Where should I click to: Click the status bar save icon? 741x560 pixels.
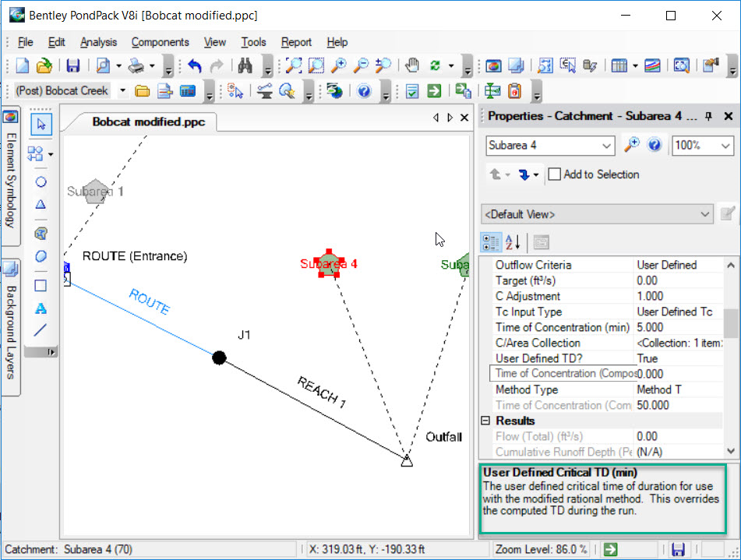pos(678,549)
